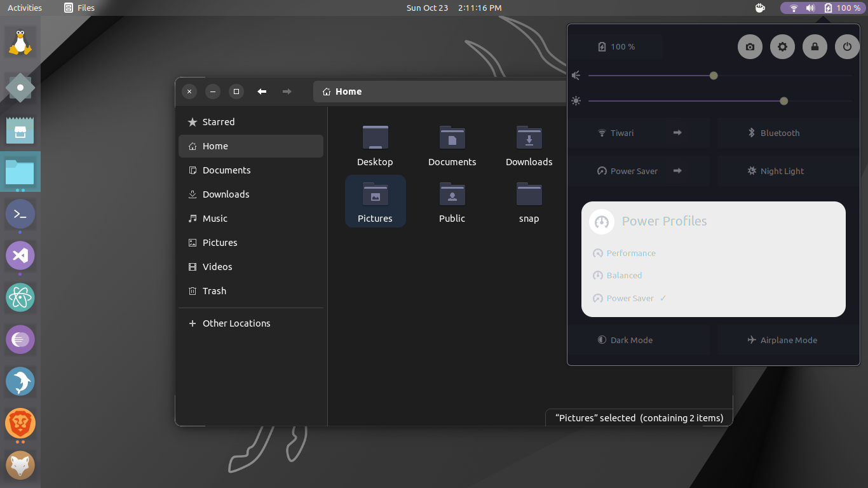Expand the Tiwari Wi-Fi network options
Image resolution: width=868 pixels, height=488 pixels.
point(677,133)
